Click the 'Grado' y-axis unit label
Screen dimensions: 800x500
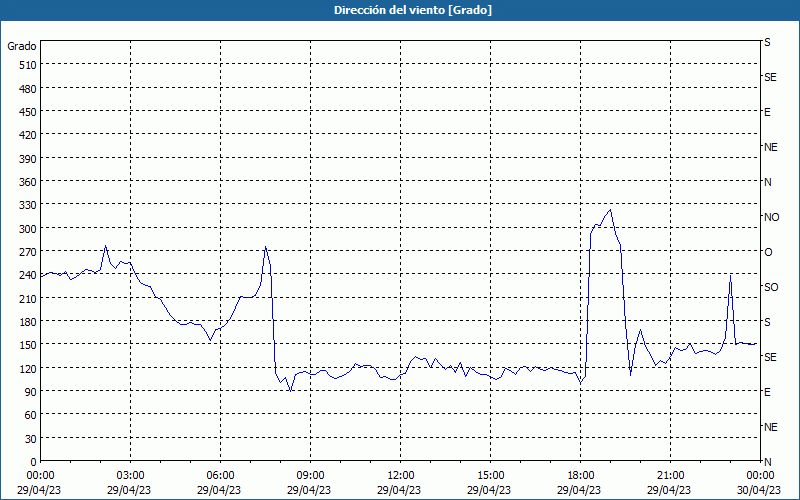[x=22, y=46]
